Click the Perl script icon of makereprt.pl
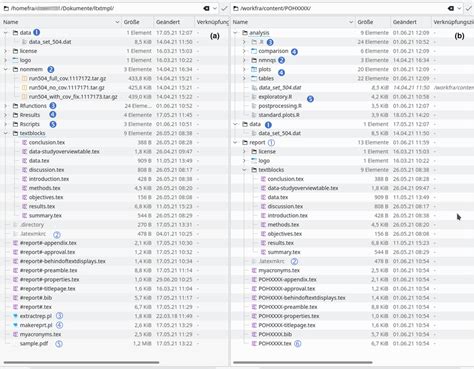Viewport: 474px width, 369px height. pos(15,325)
